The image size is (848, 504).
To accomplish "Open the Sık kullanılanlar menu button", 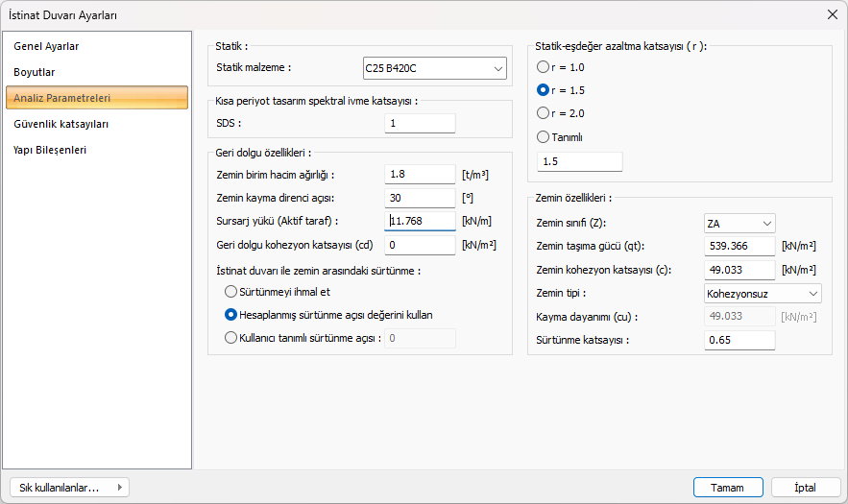I will [67, 488].
